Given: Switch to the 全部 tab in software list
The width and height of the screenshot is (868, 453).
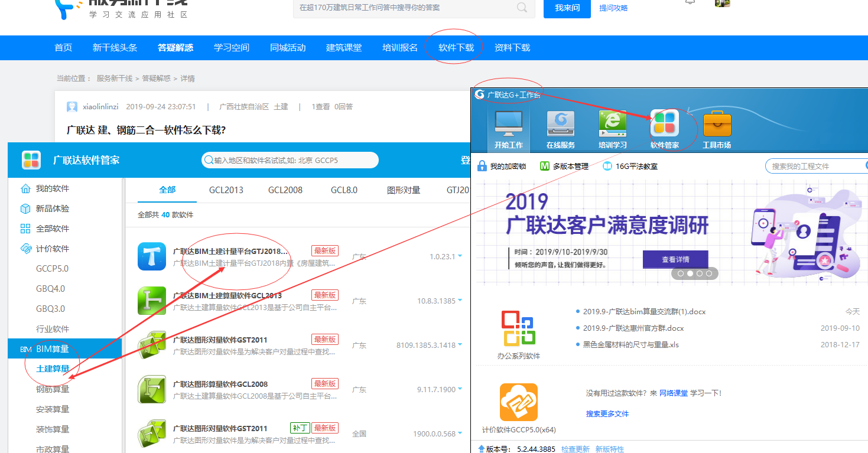Looking at the screenshot, I should (167, 190).
